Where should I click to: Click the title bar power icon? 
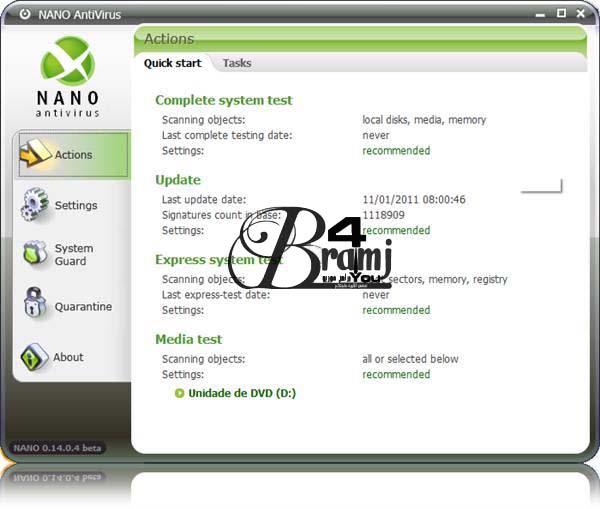coord(25,14)
